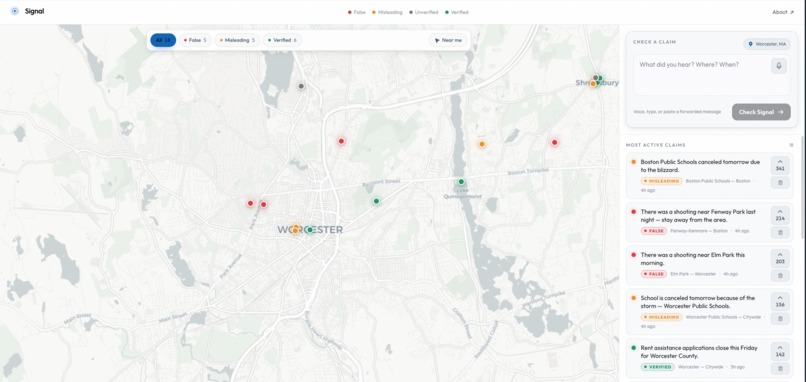The height and width of the screenshot is (382, 806).
Task: Delete the rent assistance applications claim
Action: [780, 369]
